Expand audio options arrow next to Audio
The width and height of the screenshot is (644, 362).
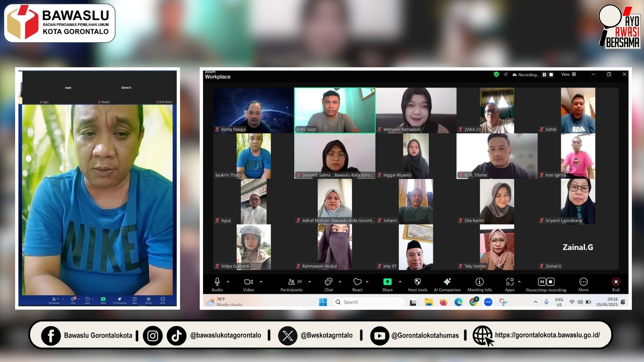pyautogui.click(x=228, y=282)
